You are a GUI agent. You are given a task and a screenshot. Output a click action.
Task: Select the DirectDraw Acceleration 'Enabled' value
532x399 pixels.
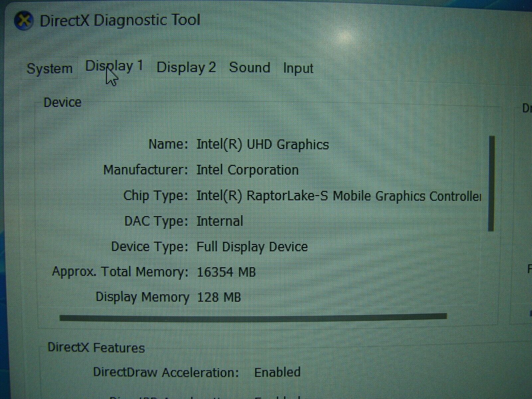coord(277,372)
